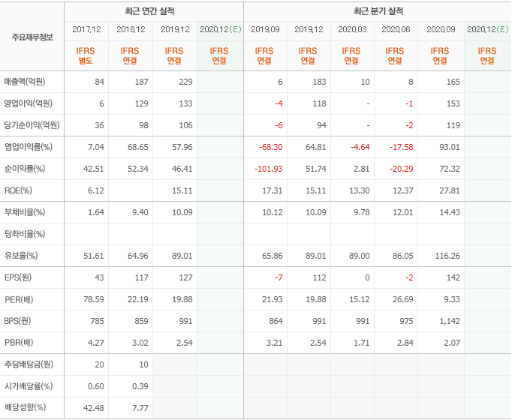Select the operating profit value 153

tap(453, 103)
